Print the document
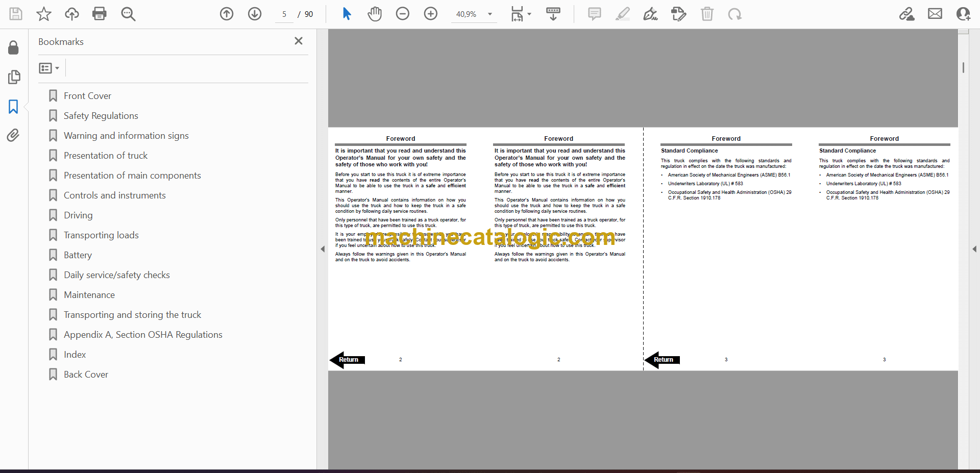The image size is (980, 473). click(100, 14)
